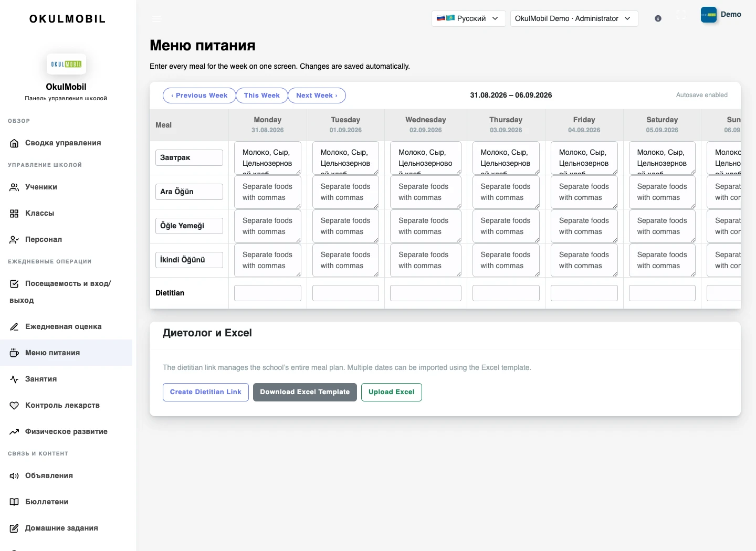756x551 pixels.
Task: Click the Посещаемость check-square icon
Action: click(14, 284)
